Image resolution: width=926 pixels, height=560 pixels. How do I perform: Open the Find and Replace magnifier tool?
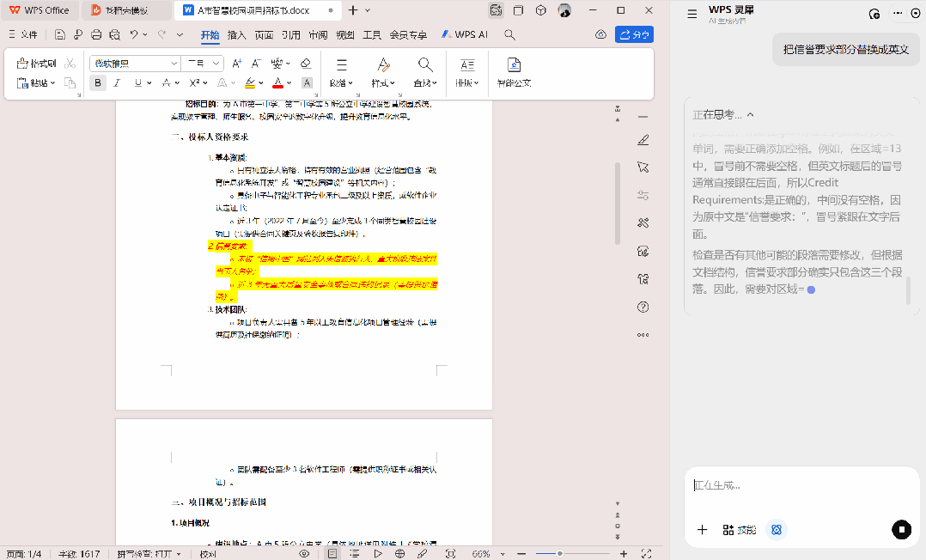[x=424, y=65]
